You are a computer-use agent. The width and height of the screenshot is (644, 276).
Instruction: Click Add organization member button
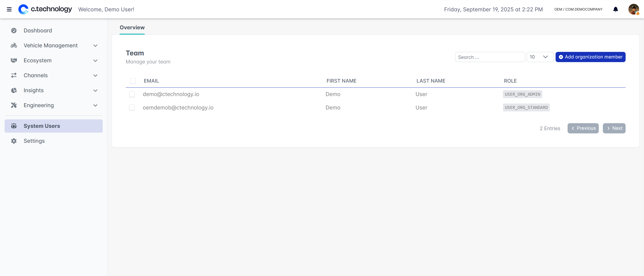pyautogui.click(x=590, y=57)
